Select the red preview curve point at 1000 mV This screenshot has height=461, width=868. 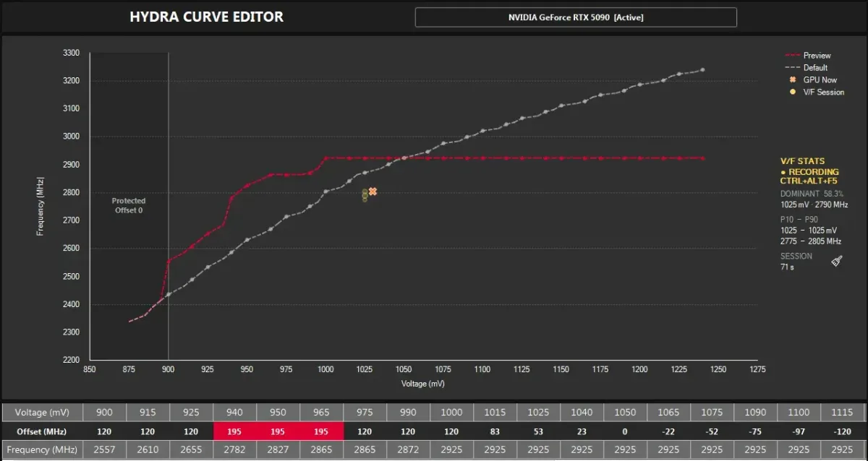(x=325, y=158)
